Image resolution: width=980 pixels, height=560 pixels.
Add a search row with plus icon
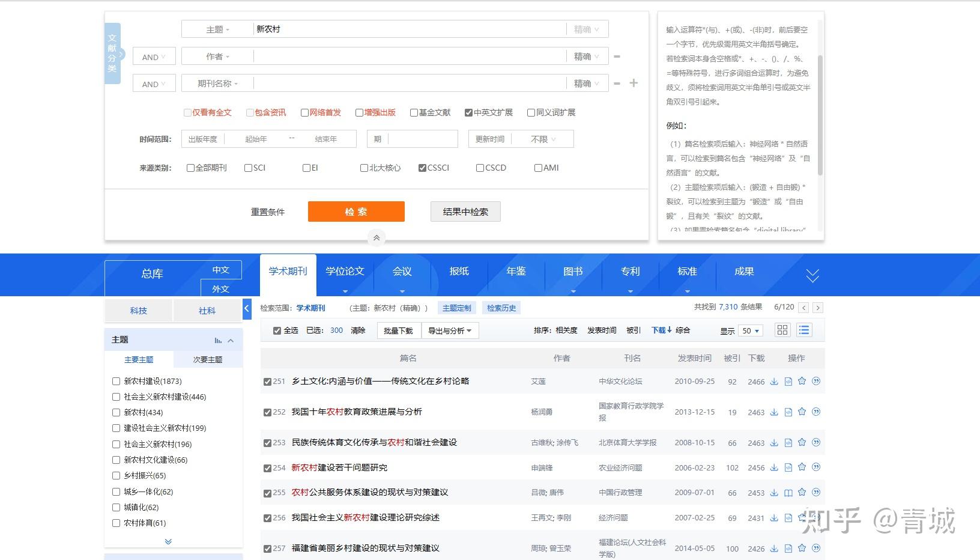point(634,83)
